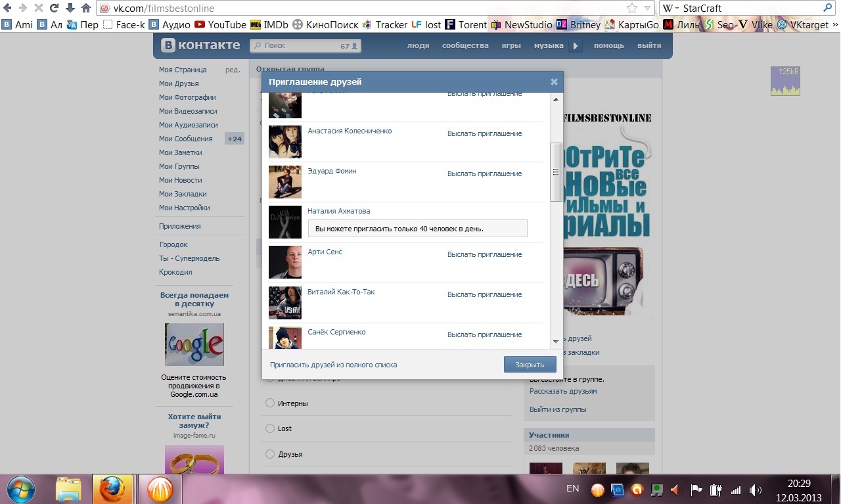Open the NewStudio bookmark

click(x=522, y=25)
